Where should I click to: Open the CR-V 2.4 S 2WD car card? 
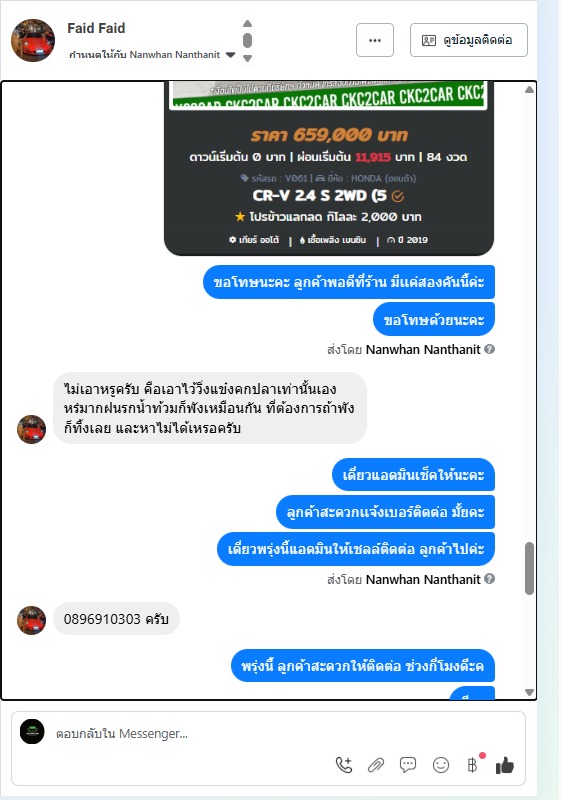329,168
